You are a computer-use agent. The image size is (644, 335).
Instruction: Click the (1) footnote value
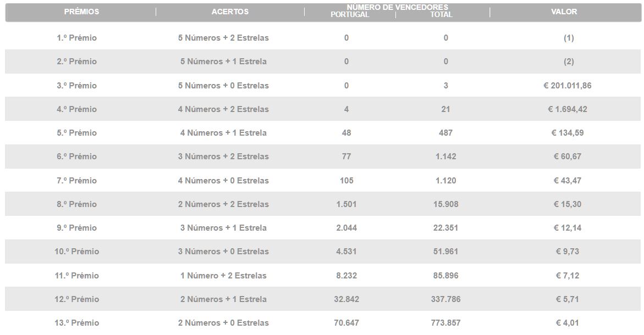tap(569, 38)
